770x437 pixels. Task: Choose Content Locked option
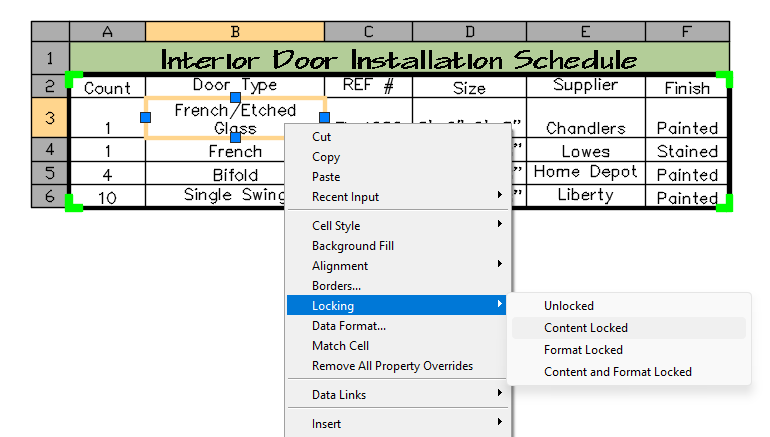[586, 328]
